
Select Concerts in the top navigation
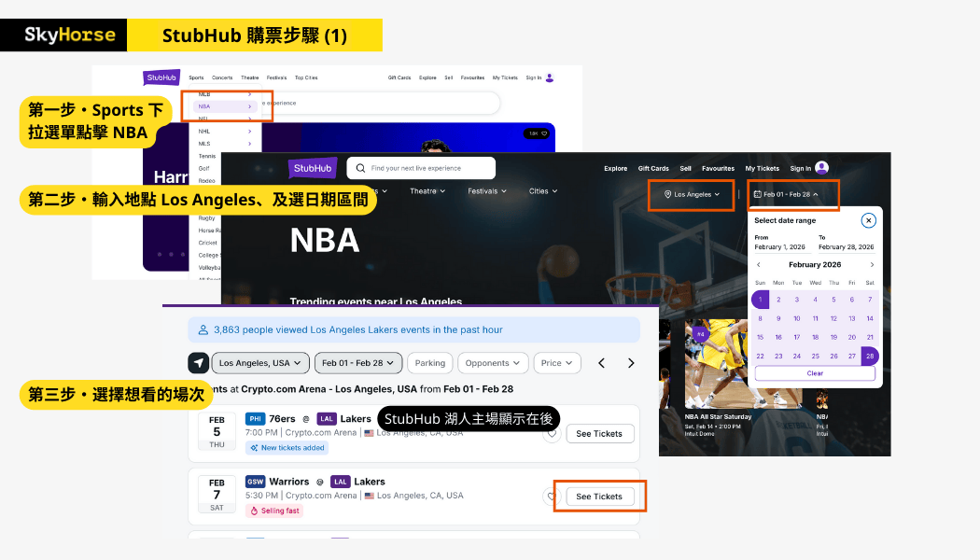pyautogui.click(x=222, y=78)
